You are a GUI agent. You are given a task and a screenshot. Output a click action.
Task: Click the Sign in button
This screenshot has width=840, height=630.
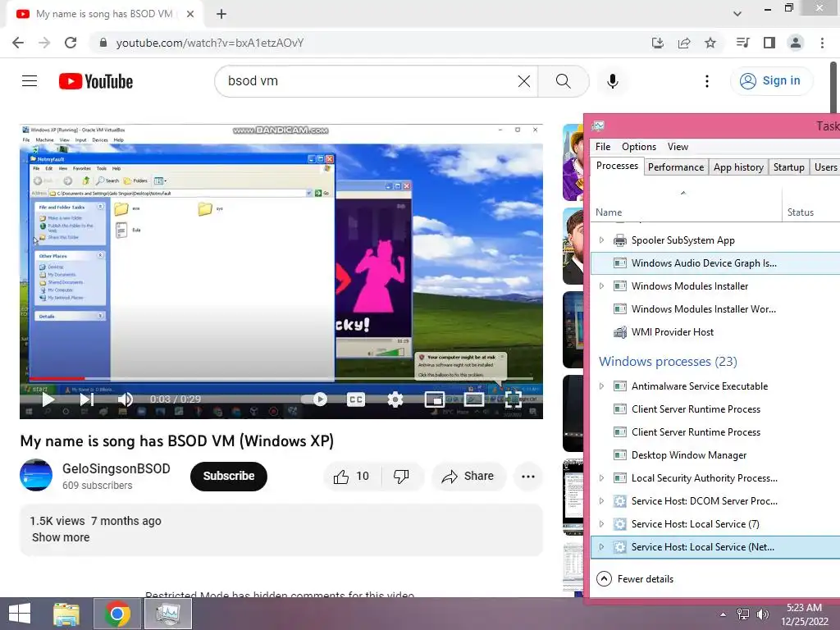pyautogui.click(x=771, y=81)
